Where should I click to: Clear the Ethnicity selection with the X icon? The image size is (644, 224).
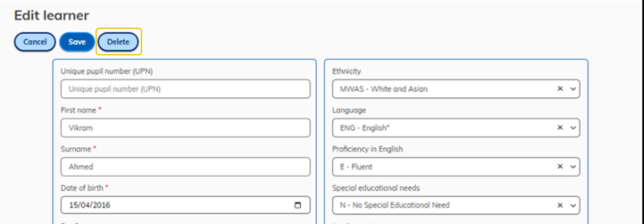click(560, 89)
